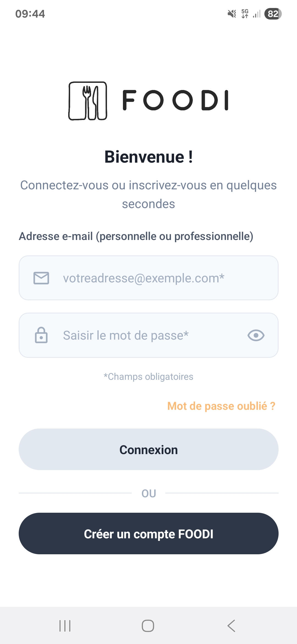Focus the email address input field
The image size is (297, 644).
154,278
